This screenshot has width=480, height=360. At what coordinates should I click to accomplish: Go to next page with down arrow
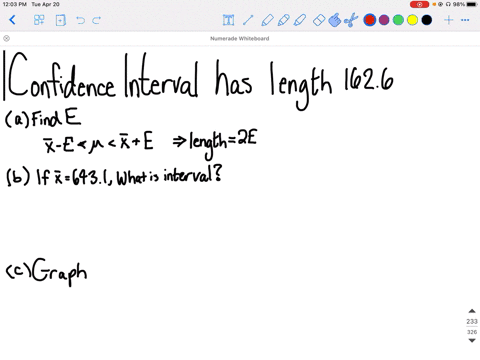pos(472,340)
